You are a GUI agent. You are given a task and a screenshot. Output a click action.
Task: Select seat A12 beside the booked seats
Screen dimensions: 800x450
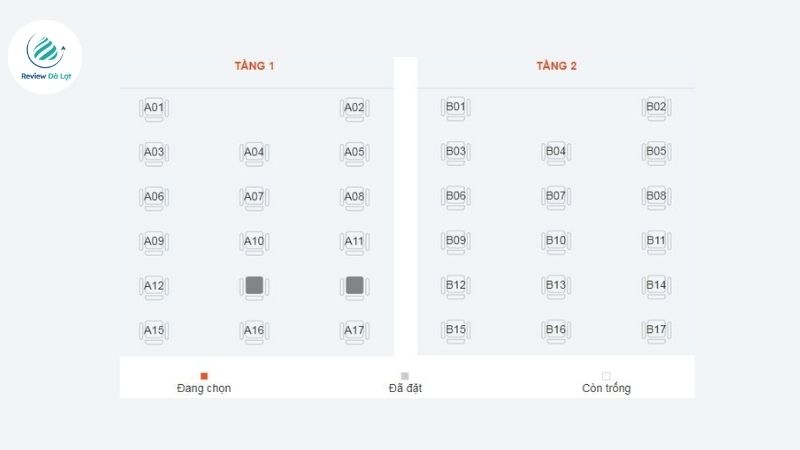pos(154,288)
